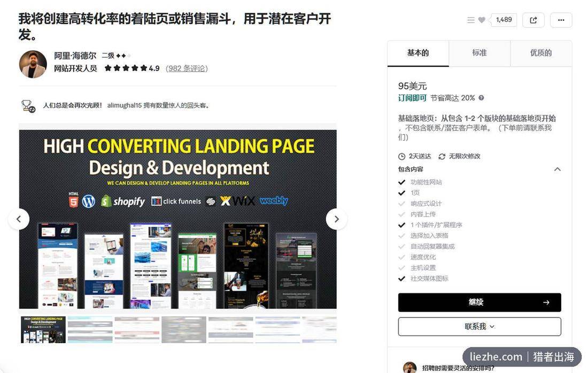Click the 1,489 favorites count
The image size is (588, 373).
[504, 20]
